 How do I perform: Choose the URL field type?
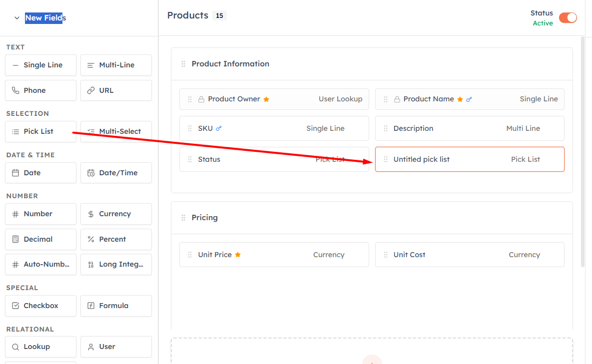(x=116, y=90)
